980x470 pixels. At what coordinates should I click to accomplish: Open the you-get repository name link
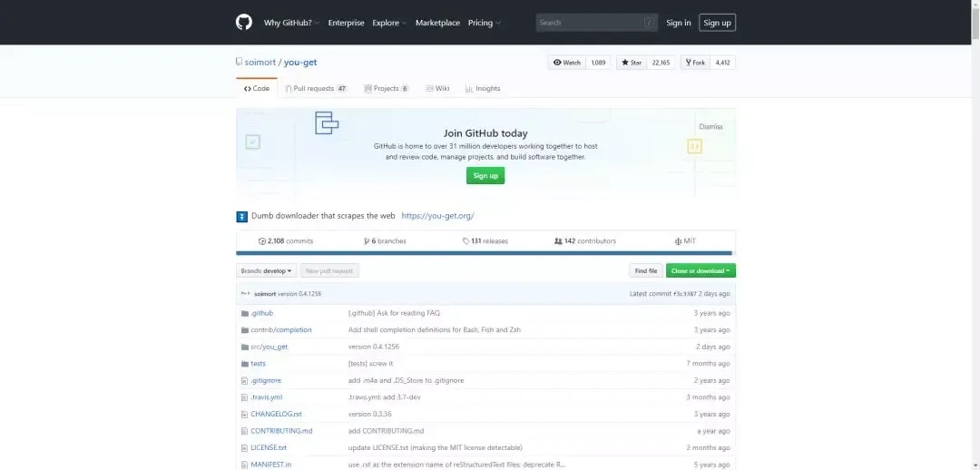300,63
